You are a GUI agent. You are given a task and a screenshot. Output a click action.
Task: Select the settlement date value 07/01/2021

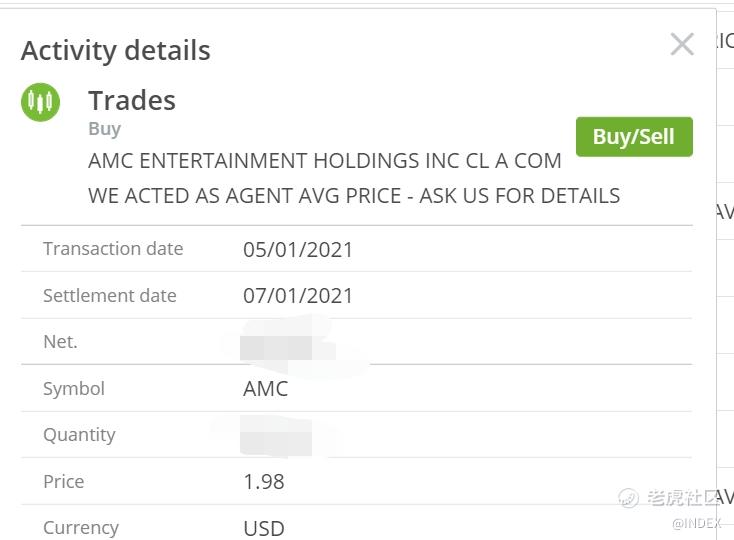[x=298, y=296]
